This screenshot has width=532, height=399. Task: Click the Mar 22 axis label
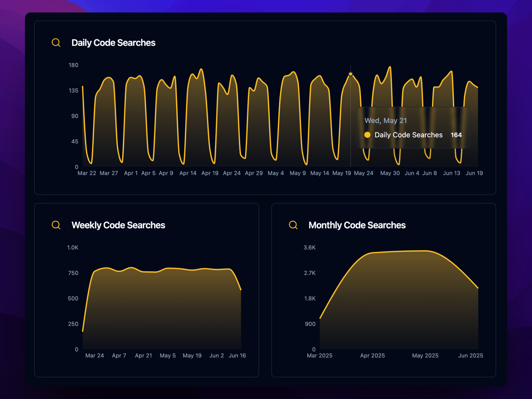[x=87, y=173]
